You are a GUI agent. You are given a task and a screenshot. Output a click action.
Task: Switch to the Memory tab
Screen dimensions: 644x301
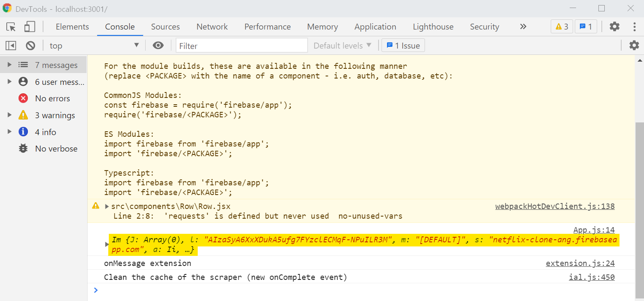(322, 27)
